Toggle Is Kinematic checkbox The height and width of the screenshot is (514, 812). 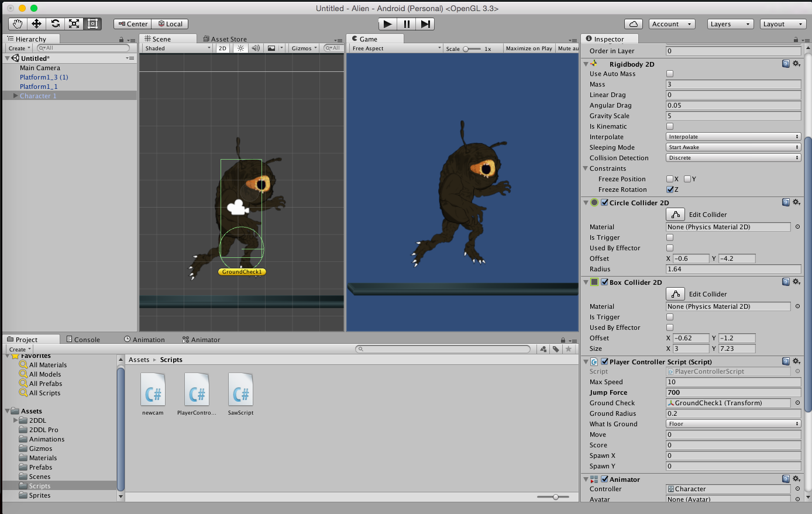[670, 126]
